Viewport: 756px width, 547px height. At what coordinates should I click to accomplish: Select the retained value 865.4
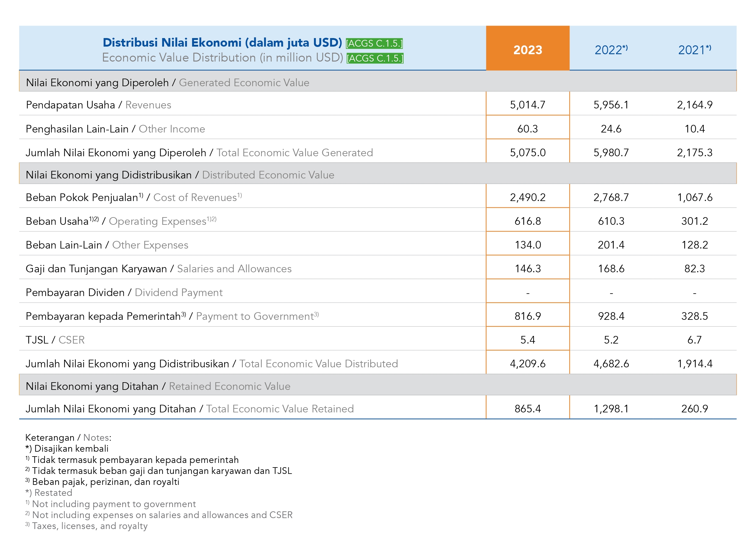528,409
